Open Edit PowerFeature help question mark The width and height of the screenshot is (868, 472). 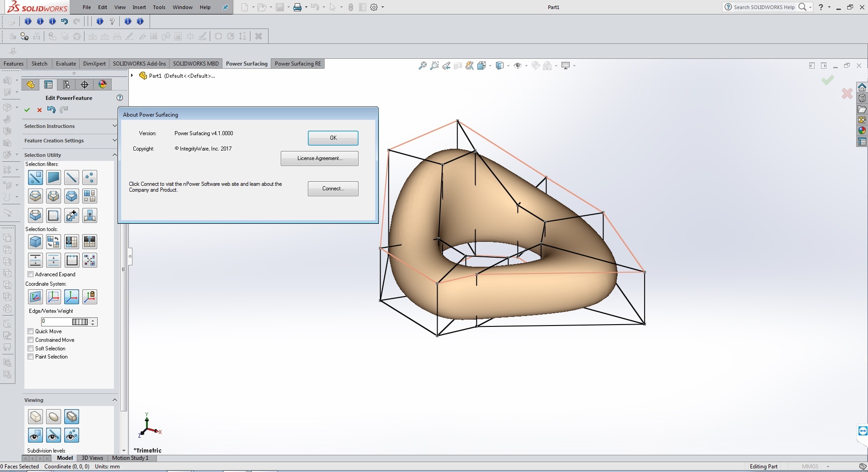[x=120, y=98]
